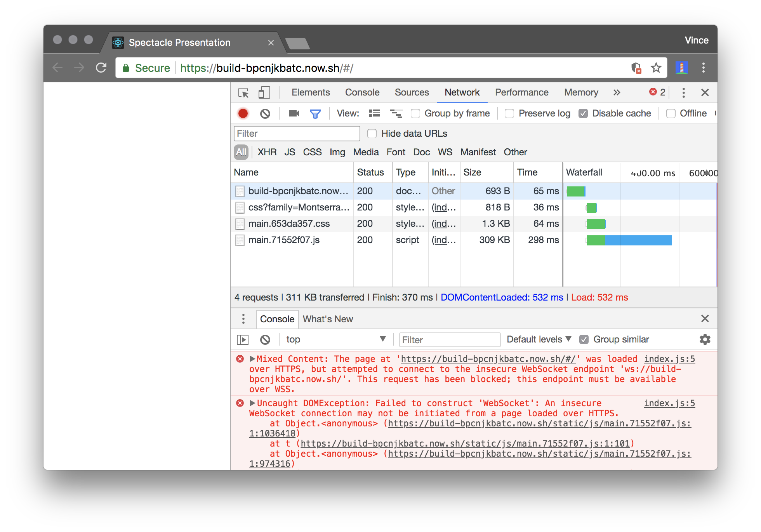Toggle the device toolbar
Image resolution: width=761 pixels, height=532 pixels.
coord(264,92)
